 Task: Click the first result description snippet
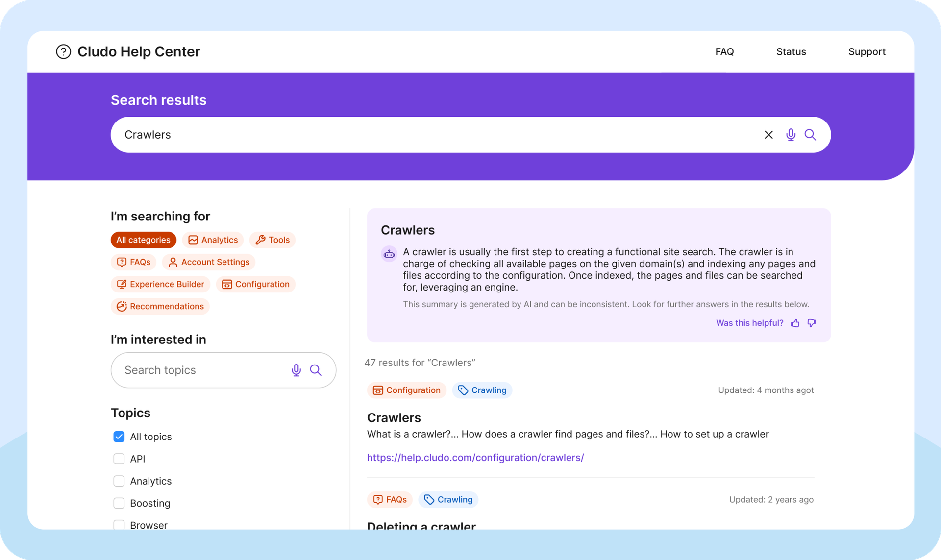568,434
